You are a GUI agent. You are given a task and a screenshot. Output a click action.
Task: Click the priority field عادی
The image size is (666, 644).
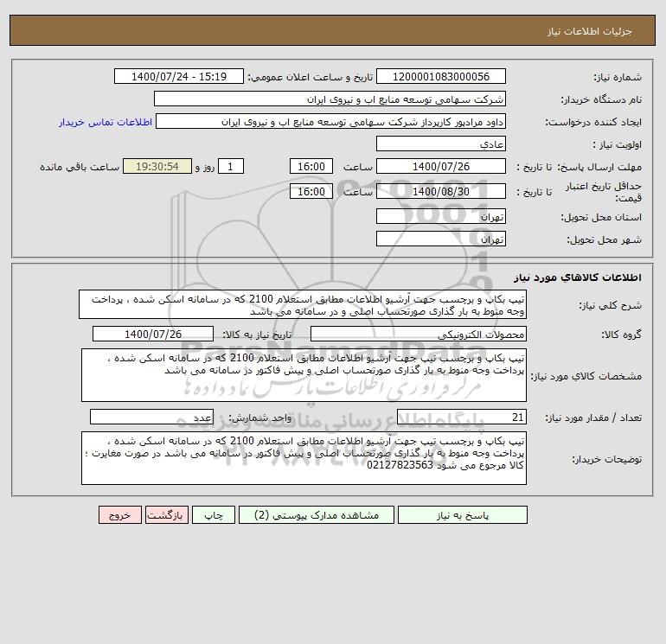pyautogui.click(x=441, y=143)
